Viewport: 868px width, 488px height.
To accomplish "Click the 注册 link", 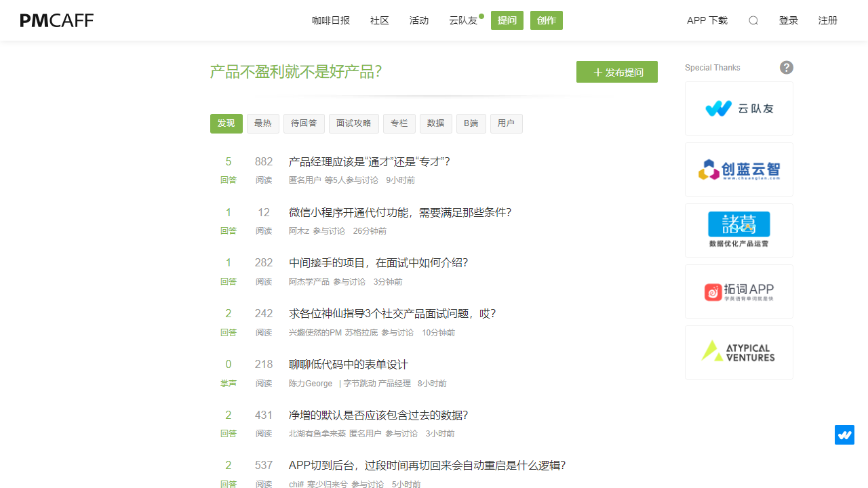I will pyautogui.click(x=828, y=20).
